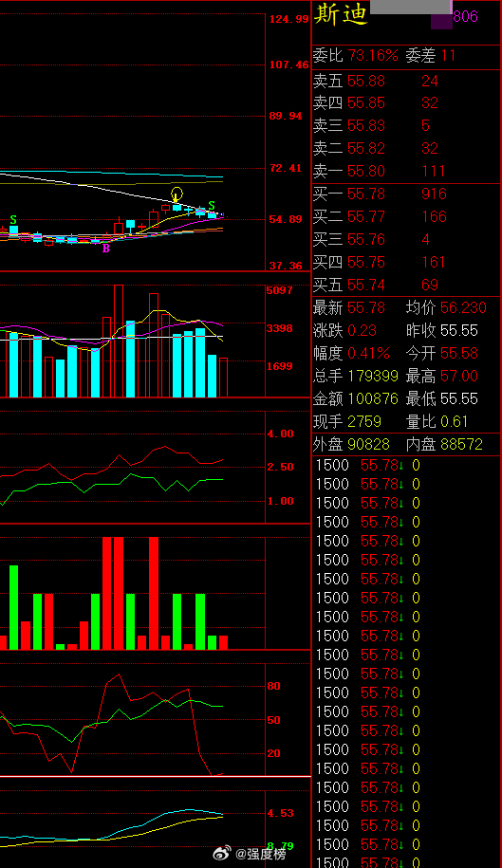Screen dimensions: 502x868
Task: Select the 卖四 ask price 55.85
Action: [x=366, y=103]
